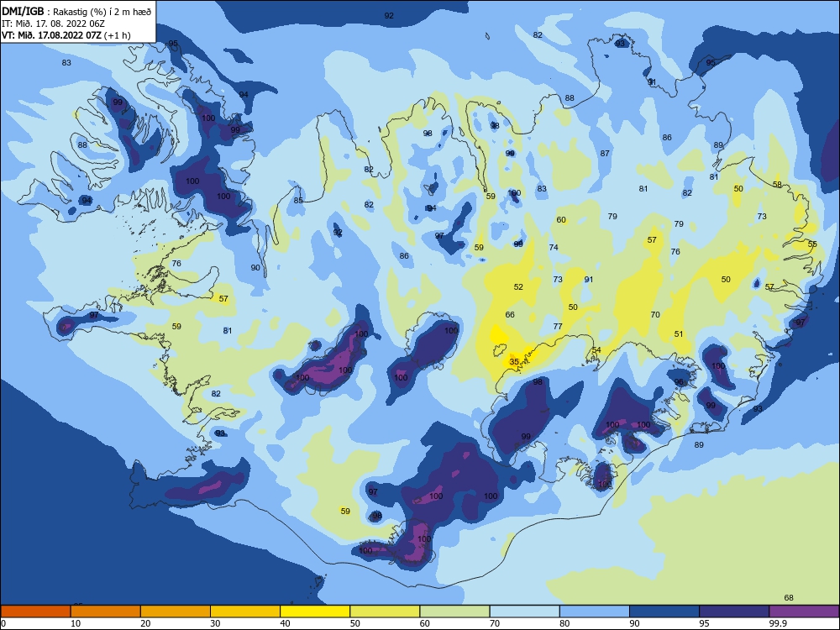
Task: Click the '68' value near bottom-right corner
Action: [x=789, y=597]
